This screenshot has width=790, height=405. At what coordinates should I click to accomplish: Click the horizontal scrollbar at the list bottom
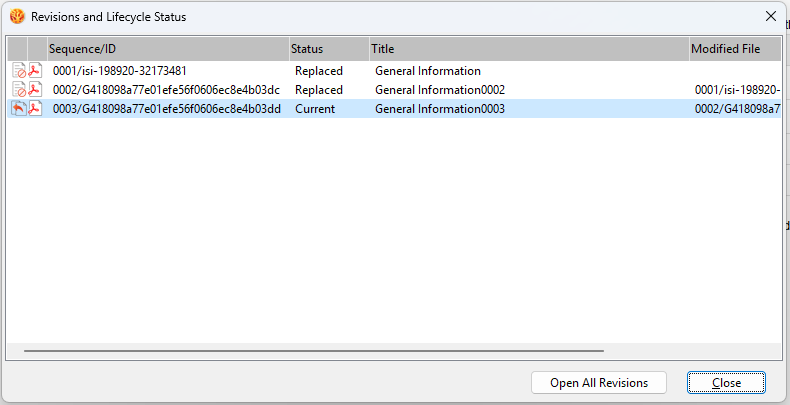tap(313, 351)
